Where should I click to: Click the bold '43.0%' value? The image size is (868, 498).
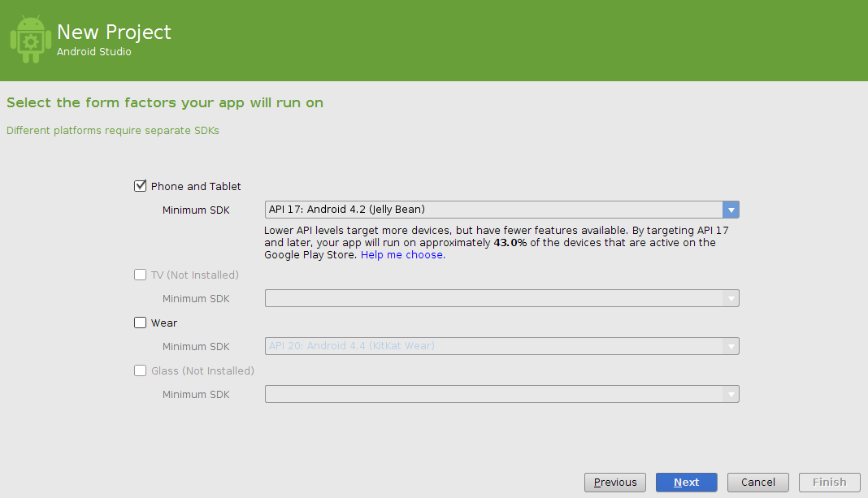click(x=510, y=242)
